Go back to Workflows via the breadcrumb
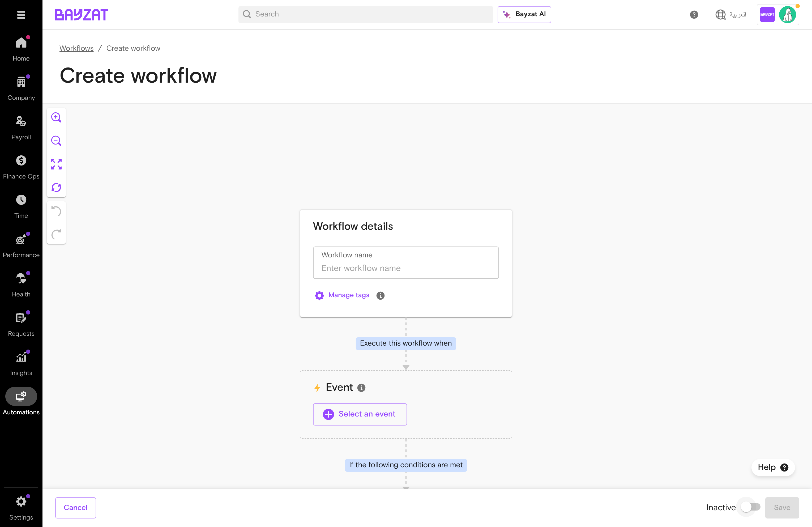Screen dimensions: 812x527 pos(76,48)
